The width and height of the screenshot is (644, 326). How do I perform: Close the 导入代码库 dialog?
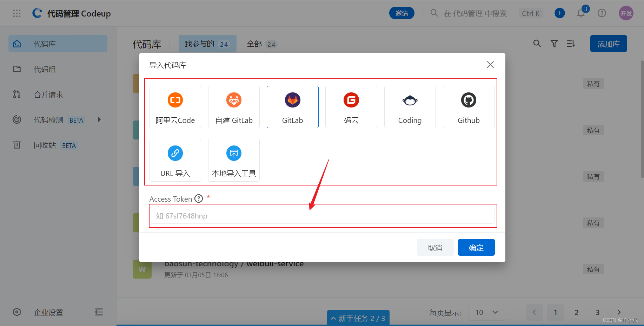(490, 65)
